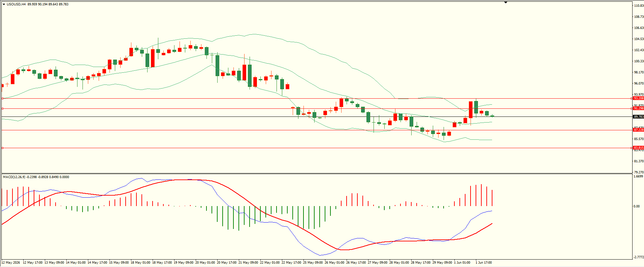This screenshot has width=644, height=267.
Task: Click the chart shift triangle marker at top
Action: pos(506,2)
